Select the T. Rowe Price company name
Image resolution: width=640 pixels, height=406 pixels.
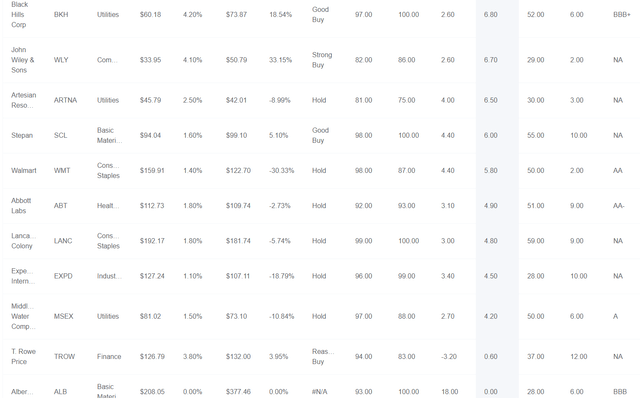pyautogui.click(x=23, y=356)
